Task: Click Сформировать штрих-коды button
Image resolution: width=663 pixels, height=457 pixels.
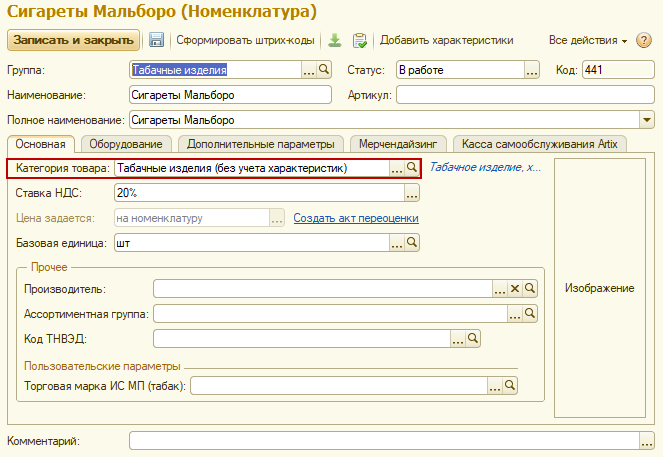Action: click(245, 40)
